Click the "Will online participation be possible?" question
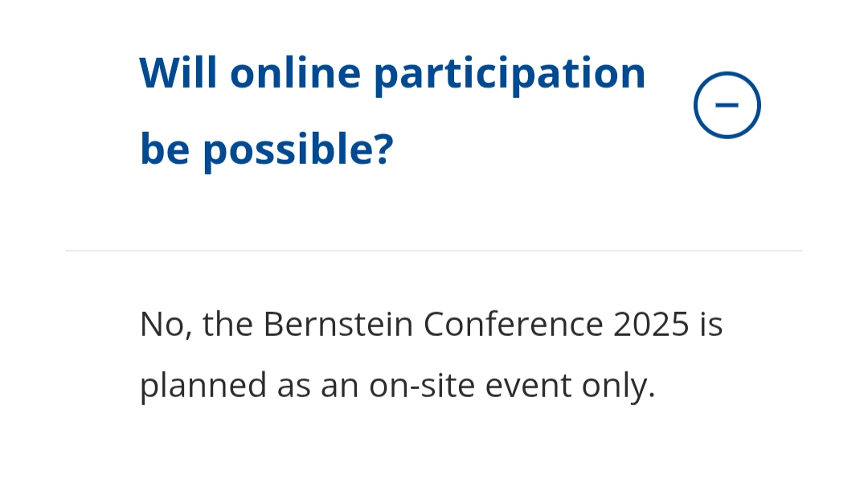The height and width of the screenshot is (492, 868). tap(392, 110)
